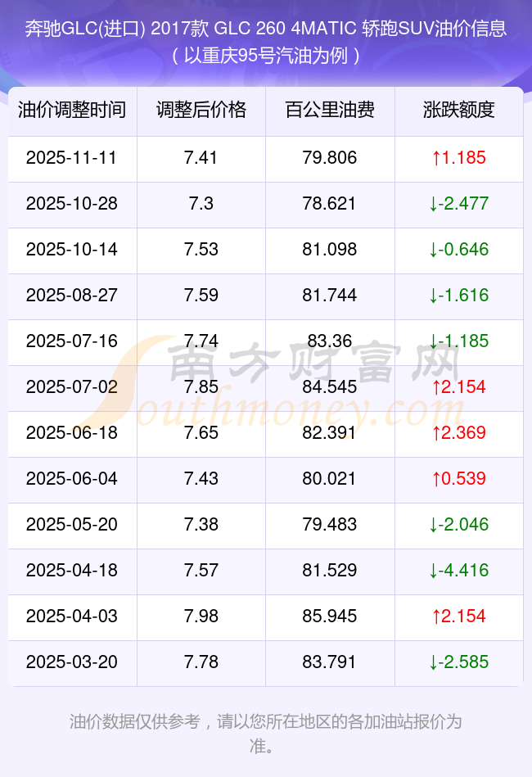Click the green down arrow beside -2.477
This screenshot has height=777, width=532.
click(434, 204)
